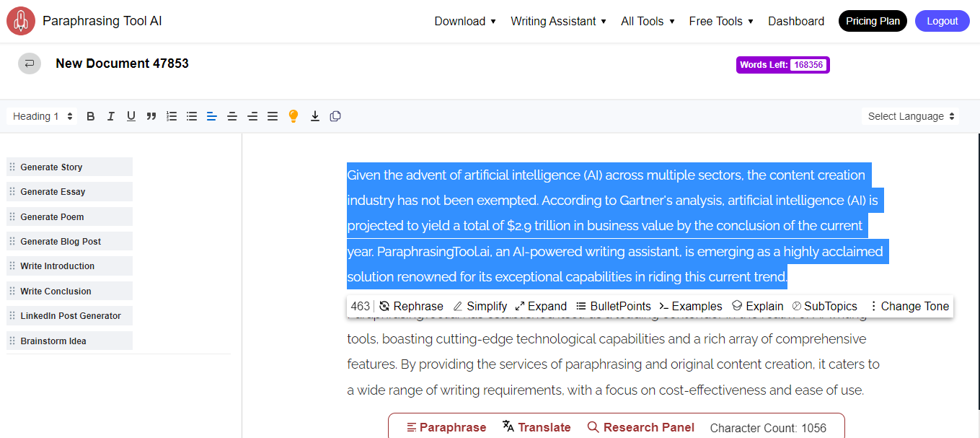This screenshot has height=438, width=980.
Task: Click the Logout button
Action: tap(942, 21)
